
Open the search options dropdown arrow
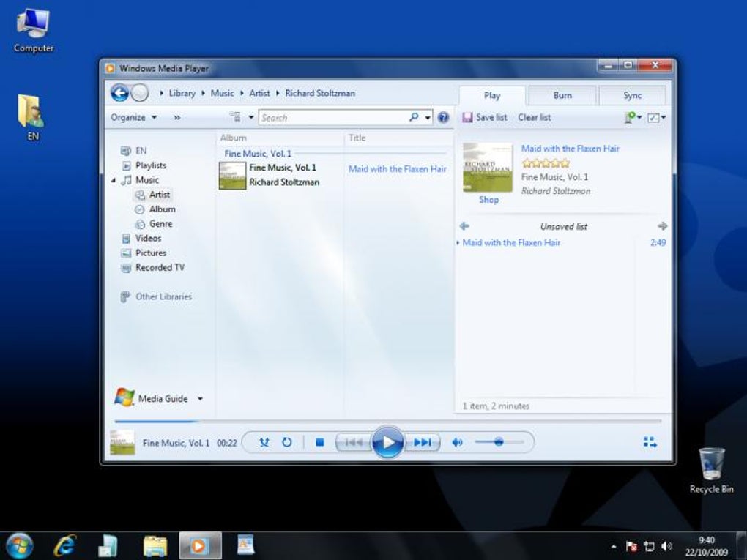coord(428,118)
